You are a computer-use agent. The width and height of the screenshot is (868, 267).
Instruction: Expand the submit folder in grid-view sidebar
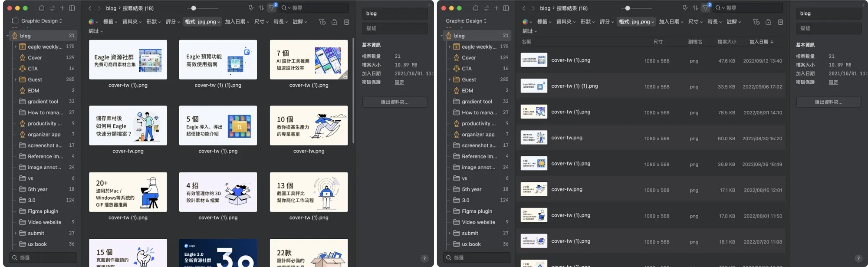[16, 233]
